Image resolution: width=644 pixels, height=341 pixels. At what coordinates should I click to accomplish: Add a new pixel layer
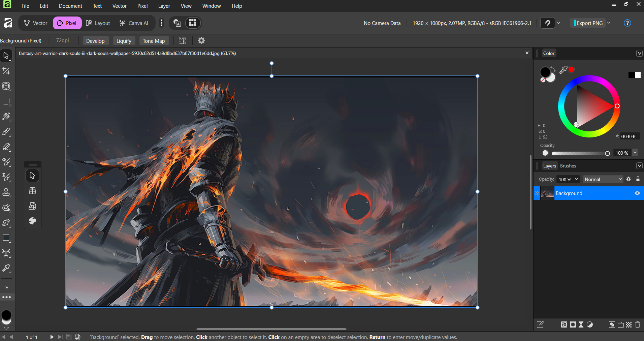tap(629, 324)
